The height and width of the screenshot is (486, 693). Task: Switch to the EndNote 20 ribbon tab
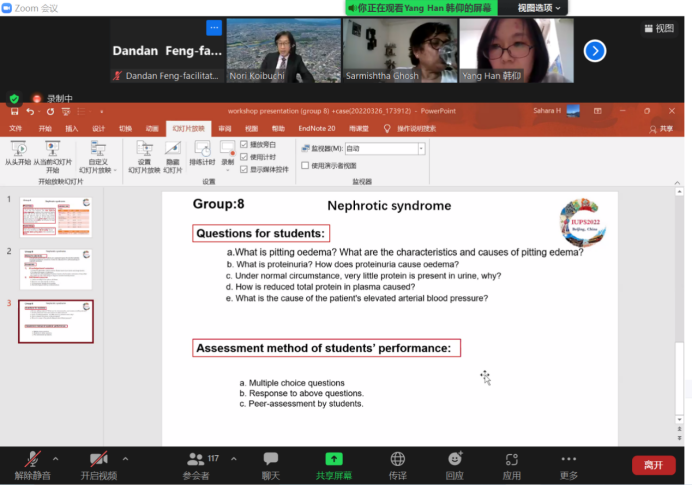point(316,128)
